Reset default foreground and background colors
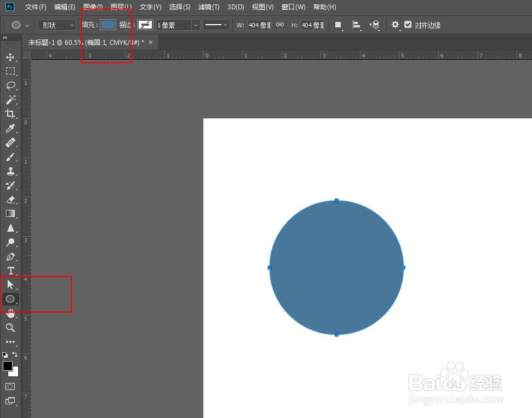532x418 pixels. pos(5,354)
